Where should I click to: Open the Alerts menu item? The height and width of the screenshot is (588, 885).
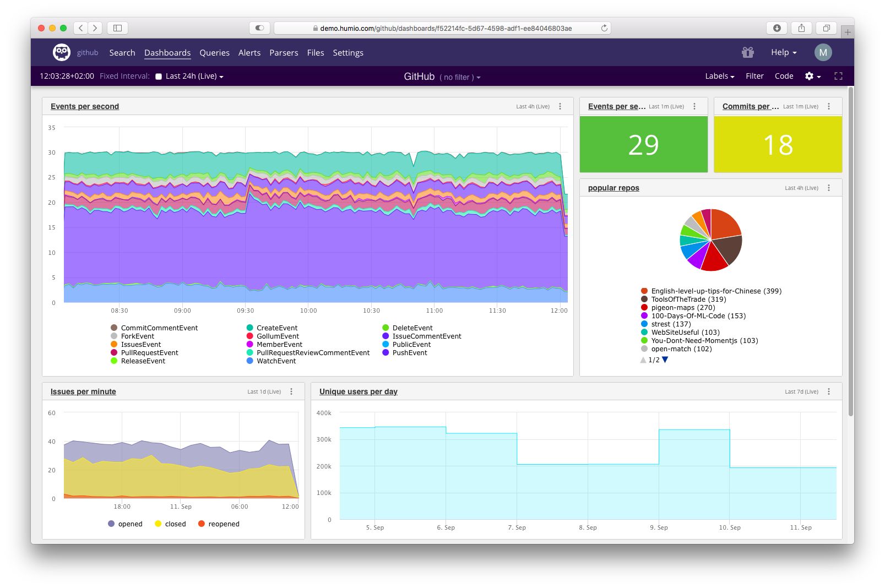coord(249,52)
